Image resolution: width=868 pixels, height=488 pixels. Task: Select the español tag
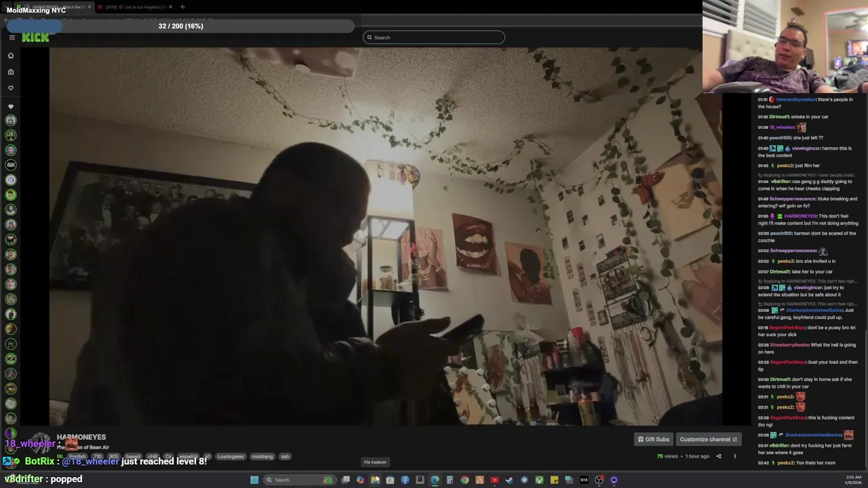187,457
